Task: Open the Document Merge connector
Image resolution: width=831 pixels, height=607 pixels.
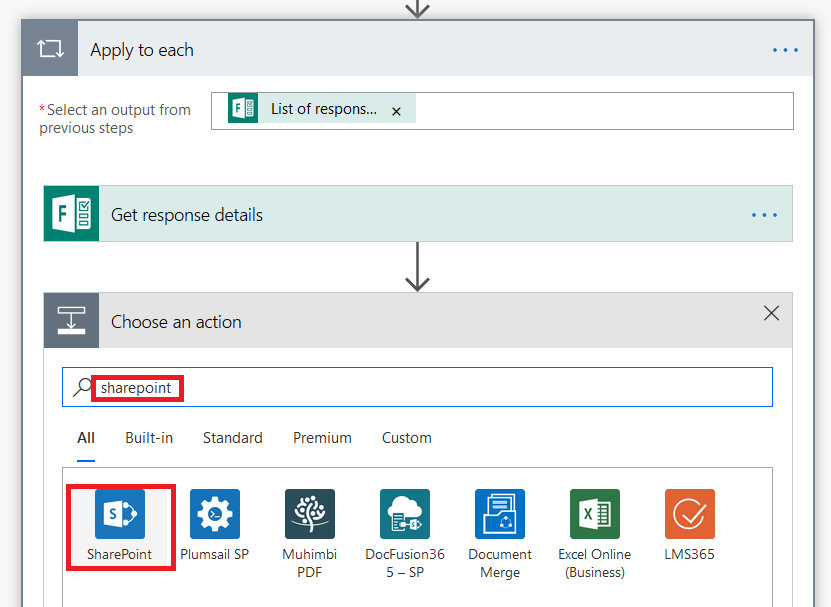Action: point(500,514)
